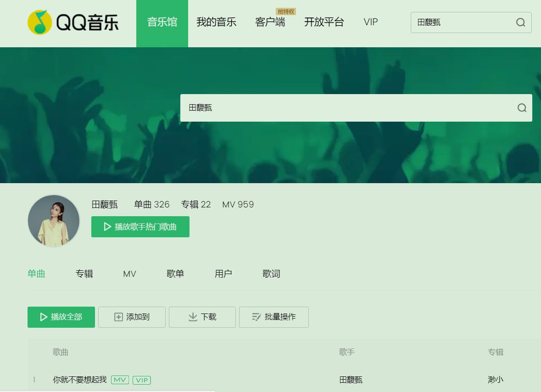The height and width of the screenshot is (392, 541).
Task: Click 单曲 326 count
Action: 152,205
